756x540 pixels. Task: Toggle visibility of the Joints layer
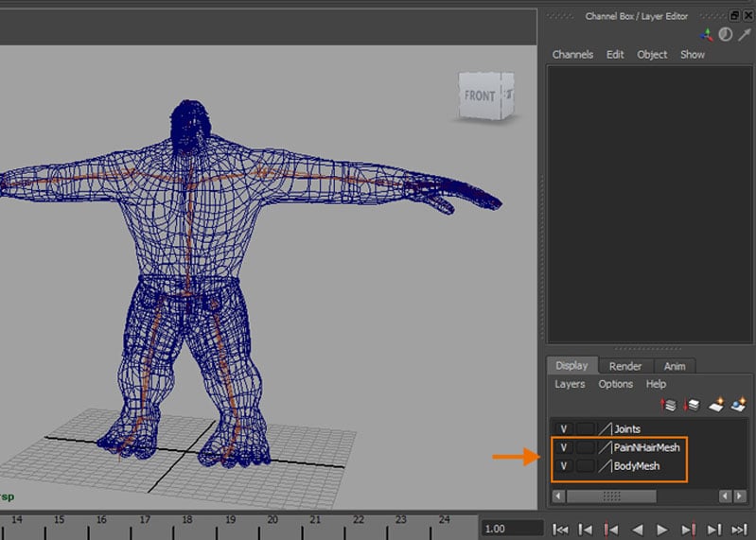click(x=564, y=429)
